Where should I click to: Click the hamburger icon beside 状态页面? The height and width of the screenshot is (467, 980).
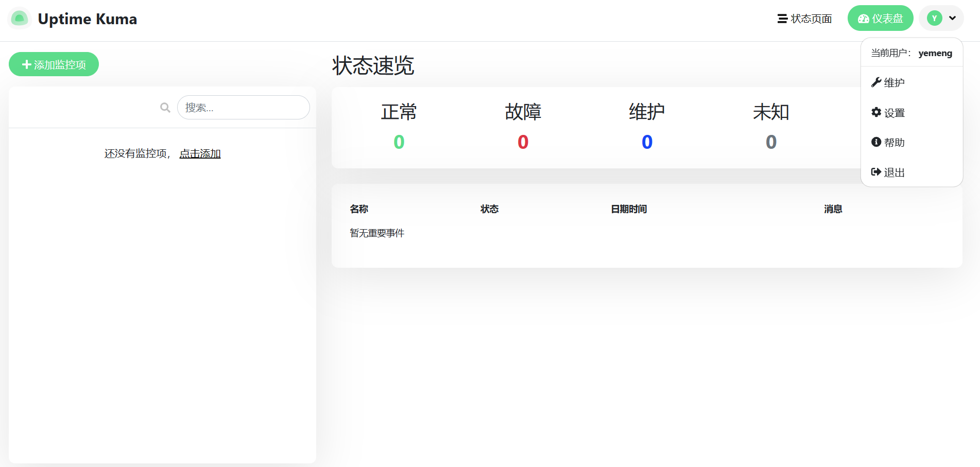782,19
